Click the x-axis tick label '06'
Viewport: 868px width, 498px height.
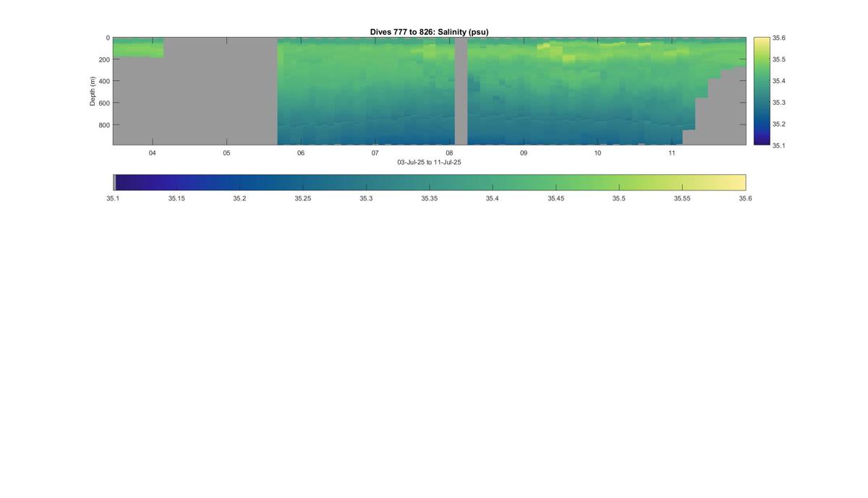coord(301,153)
